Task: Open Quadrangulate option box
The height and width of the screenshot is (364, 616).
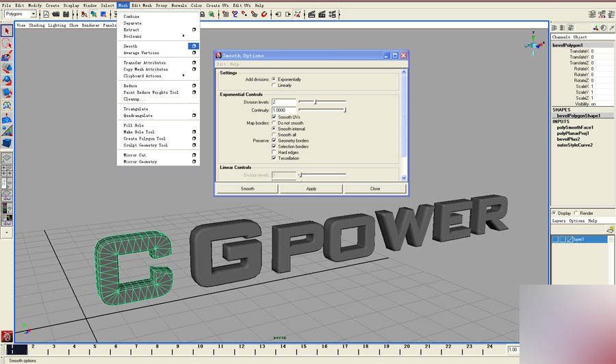Action: coord(194,116)
